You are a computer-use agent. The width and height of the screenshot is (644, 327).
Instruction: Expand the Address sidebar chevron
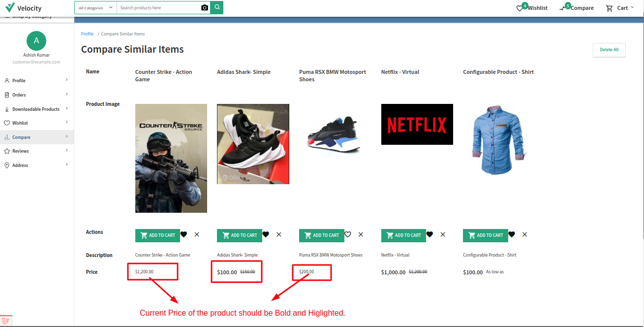67,165
